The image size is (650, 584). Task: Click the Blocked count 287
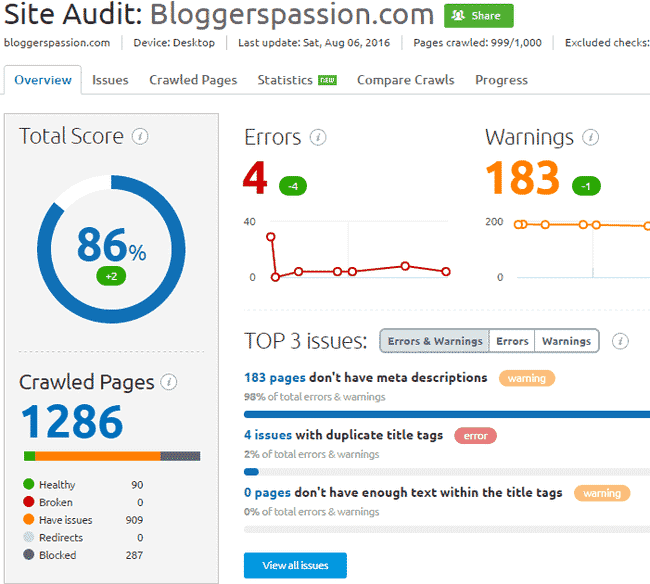(x=134, y=555)
